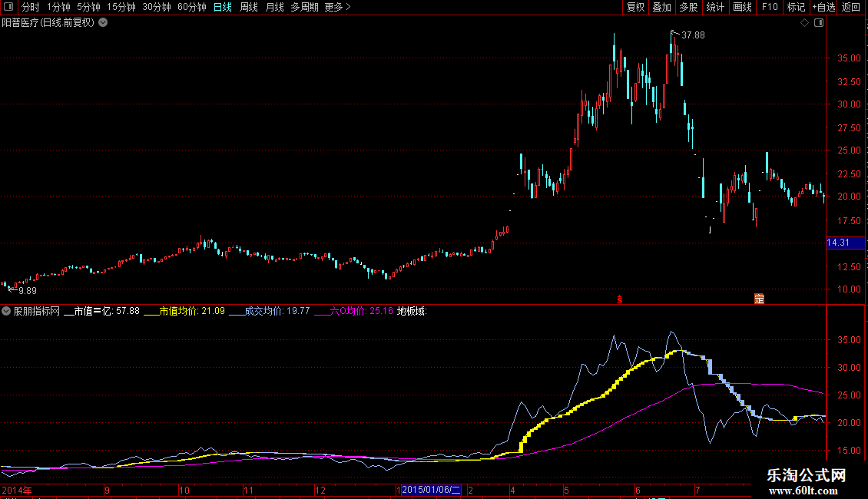The height and width of the screenshot is (499, 868).
Task: Click the 2015/01/06 date label on time axis
Action: pyautogui.click(x=431, y=490)
